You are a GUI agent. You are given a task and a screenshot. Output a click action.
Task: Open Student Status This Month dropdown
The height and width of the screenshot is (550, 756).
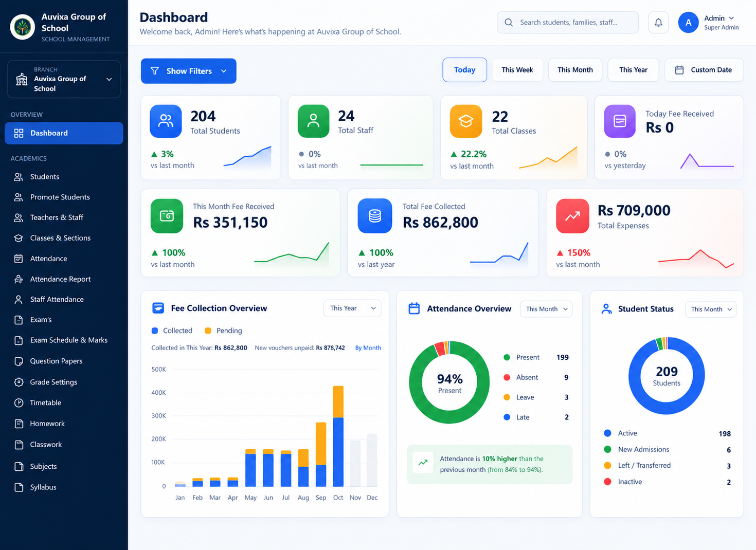[x=711, y=309]
